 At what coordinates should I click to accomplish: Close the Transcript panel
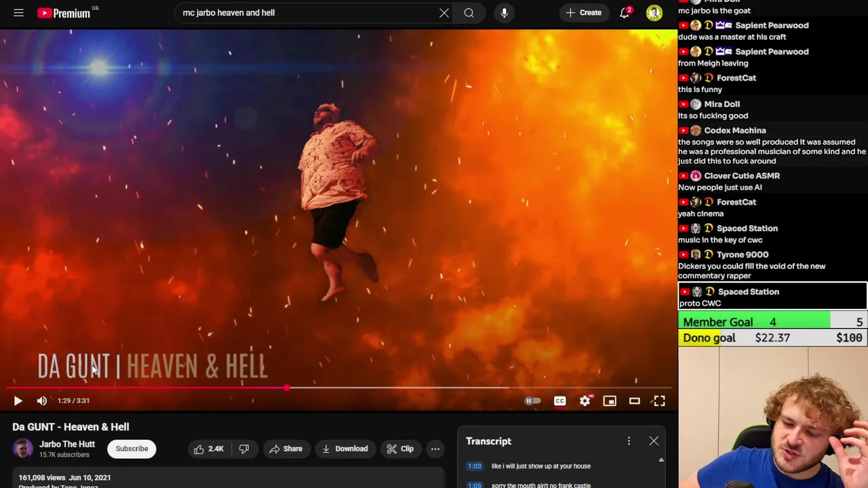click(654, 441)
